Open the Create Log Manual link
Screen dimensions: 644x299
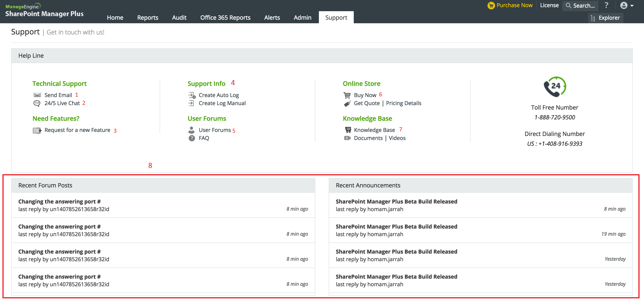click(222, 103)
